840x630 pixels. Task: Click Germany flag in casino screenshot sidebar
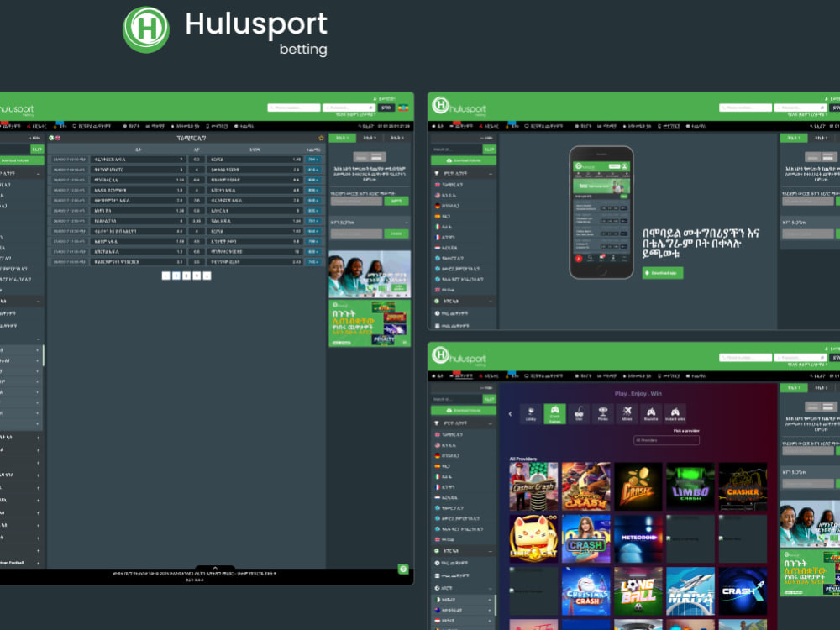pyautogui.click(x=437, y=455)
